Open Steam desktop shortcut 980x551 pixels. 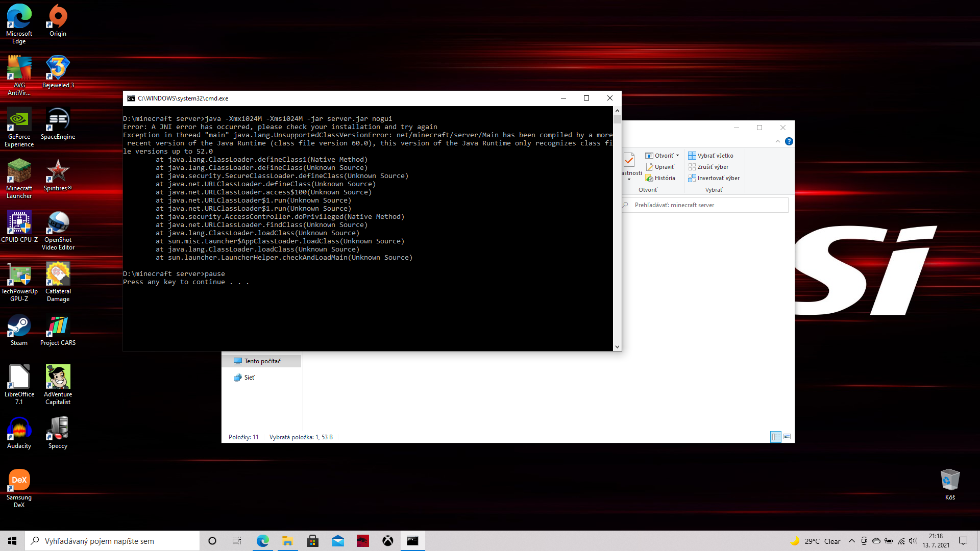[x=19, y=330]
